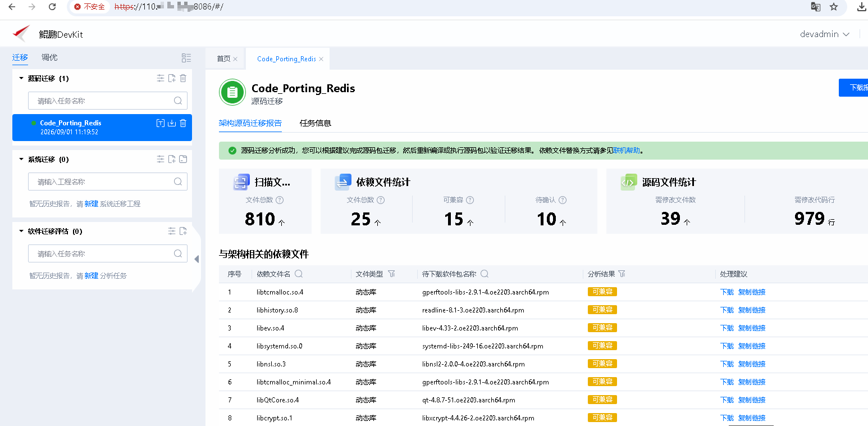868x426 pixels.
Task: Add new software migration assessment task icon
Action: 183,231
